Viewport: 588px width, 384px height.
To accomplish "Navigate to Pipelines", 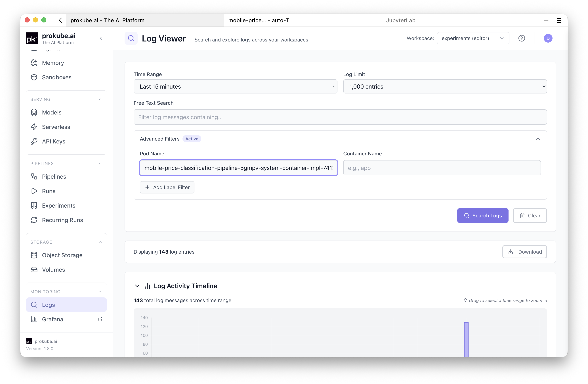I will (x=66, y=177).
